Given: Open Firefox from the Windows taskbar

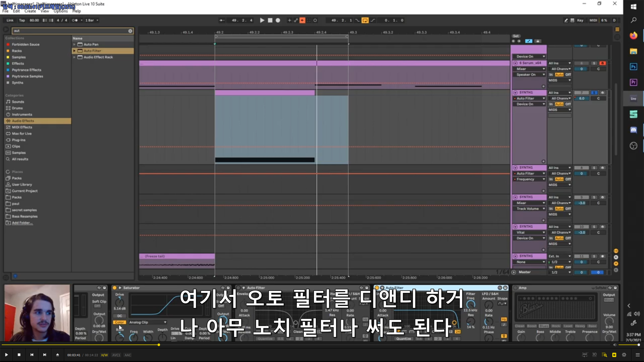Looking at the screenshot, I should (633, 36).
